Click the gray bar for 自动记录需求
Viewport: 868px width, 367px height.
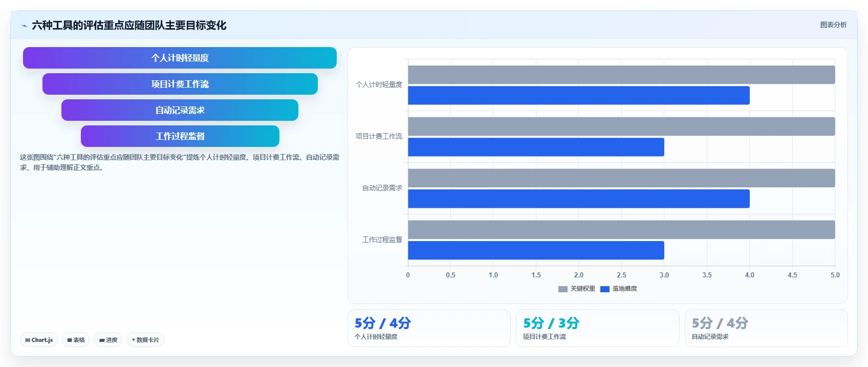click(x=621, y=178)
